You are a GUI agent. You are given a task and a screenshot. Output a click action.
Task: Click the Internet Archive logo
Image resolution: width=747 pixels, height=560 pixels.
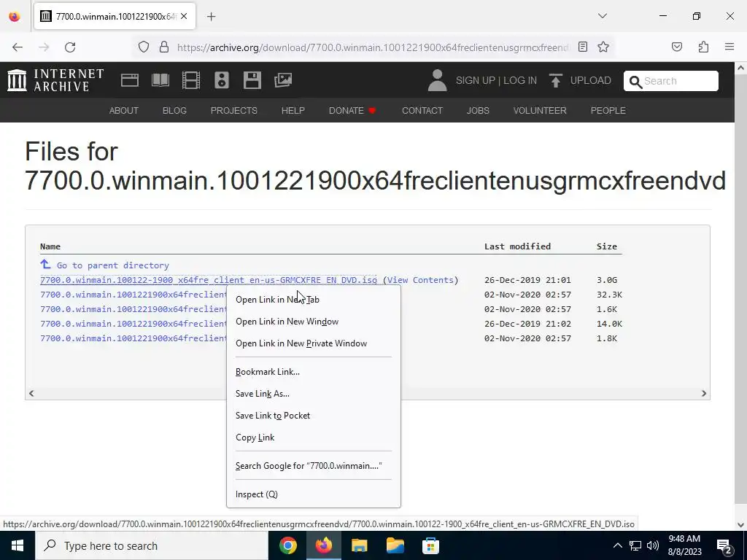click(x=55, y=80)
